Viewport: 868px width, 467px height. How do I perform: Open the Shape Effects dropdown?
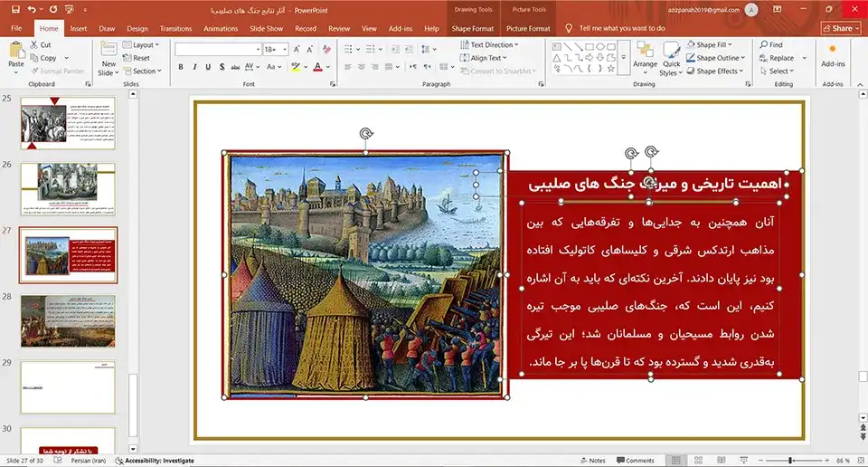click(x=714, y=71)
